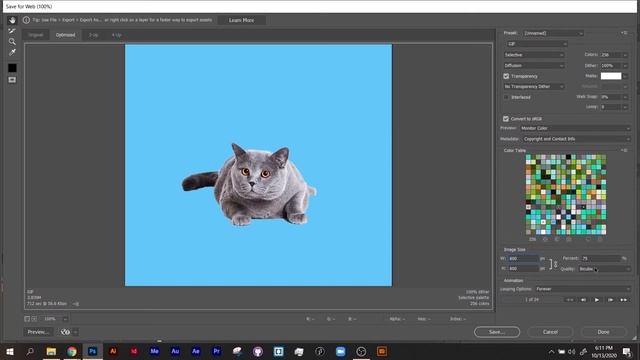
Task: Select the Slice Select tool
Action: [x=12, y=31]
